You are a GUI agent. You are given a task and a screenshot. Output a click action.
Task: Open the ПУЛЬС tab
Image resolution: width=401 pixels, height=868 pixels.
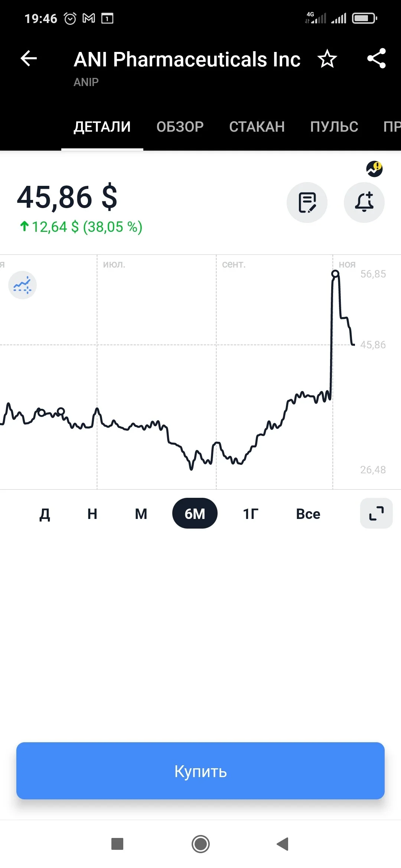point(334,127)
